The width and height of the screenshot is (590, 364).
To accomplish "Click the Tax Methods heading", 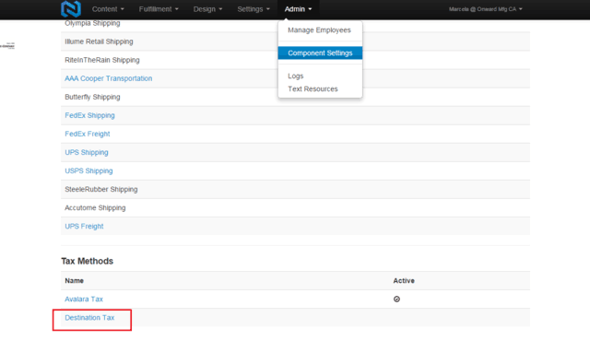I will pyautogui.click(x=88, y=261).
